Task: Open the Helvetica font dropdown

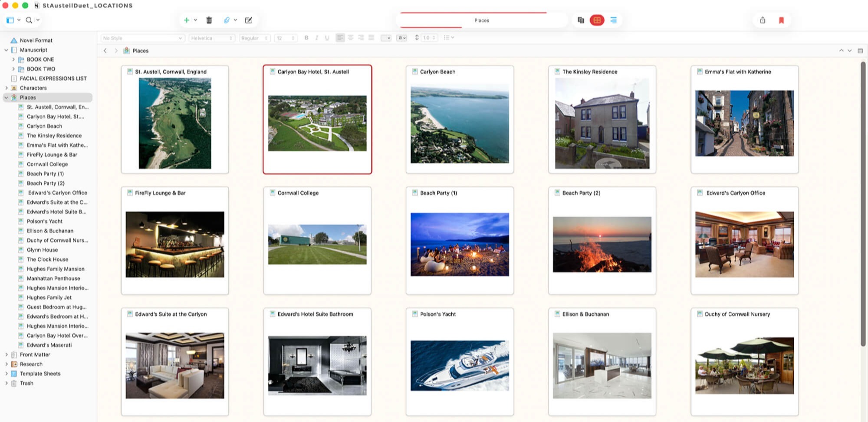Action: click(x=212, y=38)
